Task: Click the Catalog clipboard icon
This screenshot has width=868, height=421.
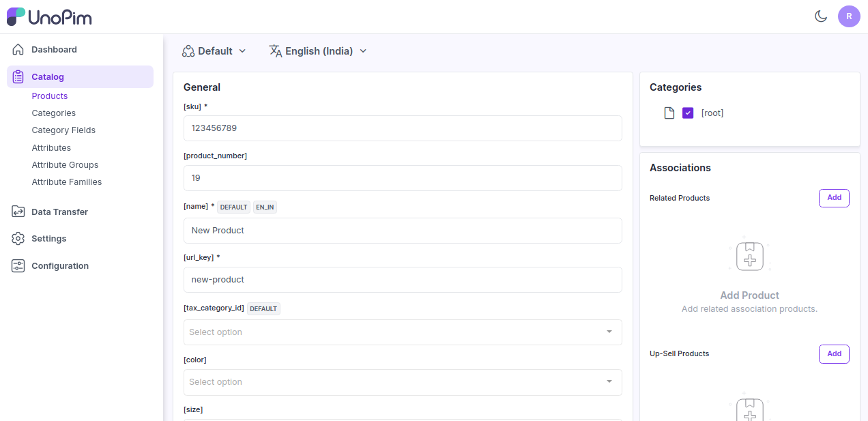Action: tap(18, 77)
